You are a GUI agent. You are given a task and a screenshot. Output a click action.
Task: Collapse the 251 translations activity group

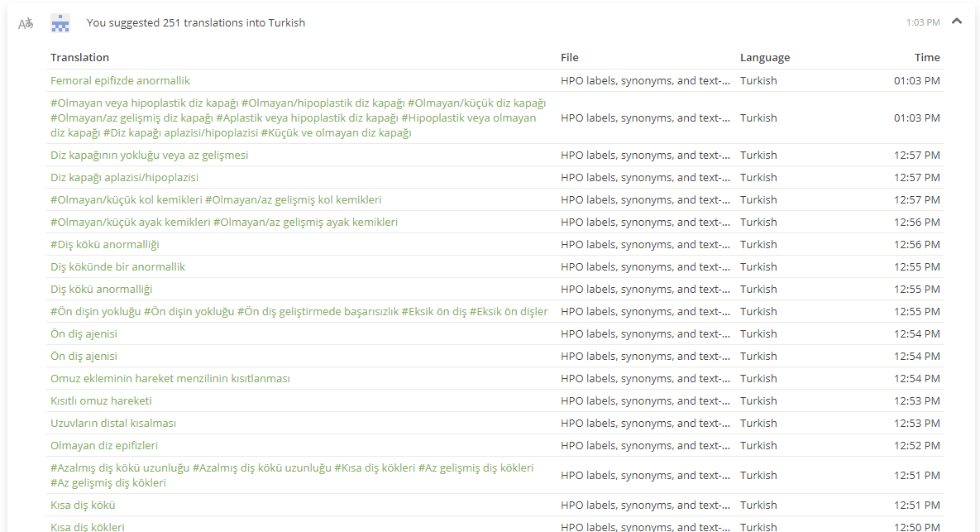(x=956, y=22)
